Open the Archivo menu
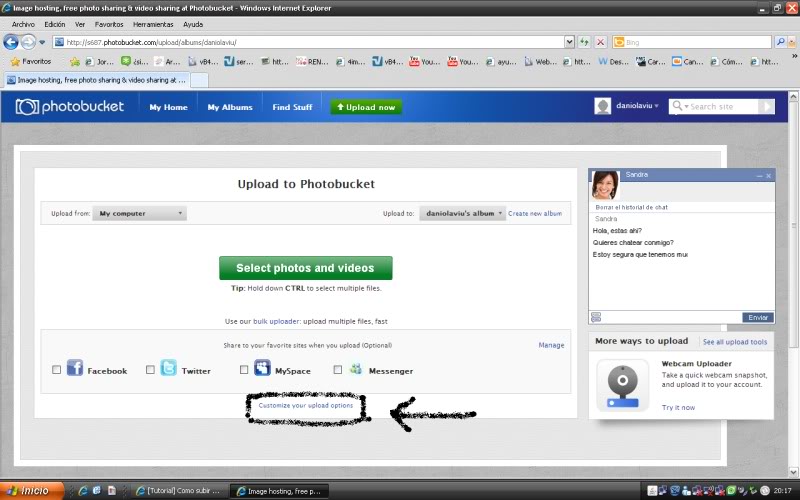 [23, 24]
